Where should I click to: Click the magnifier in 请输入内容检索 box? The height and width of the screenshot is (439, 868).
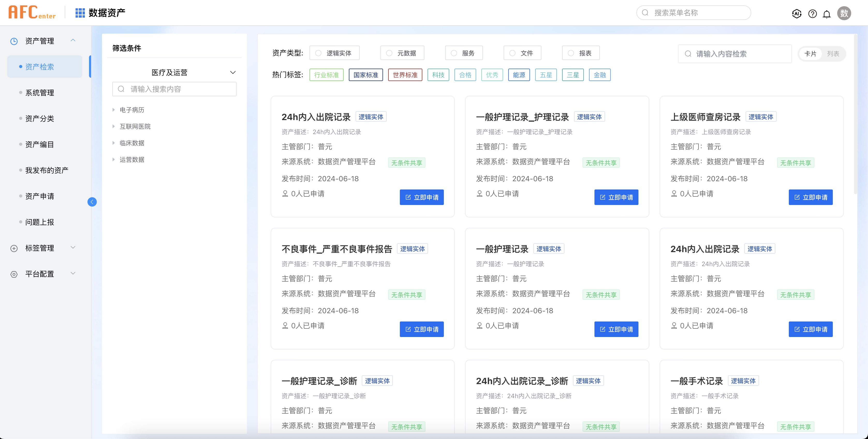click(x=688, y=54)
